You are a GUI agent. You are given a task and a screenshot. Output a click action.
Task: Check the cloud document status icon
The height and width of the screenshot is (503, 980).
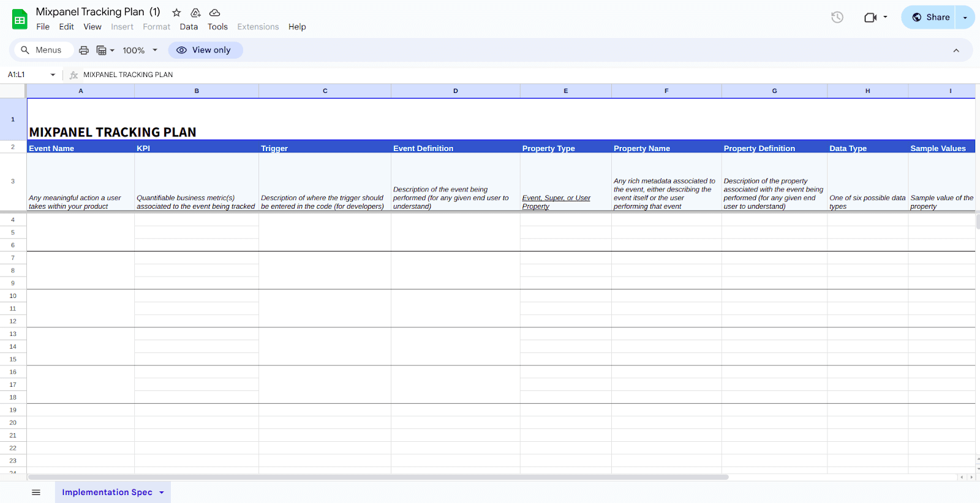point(214,12)
